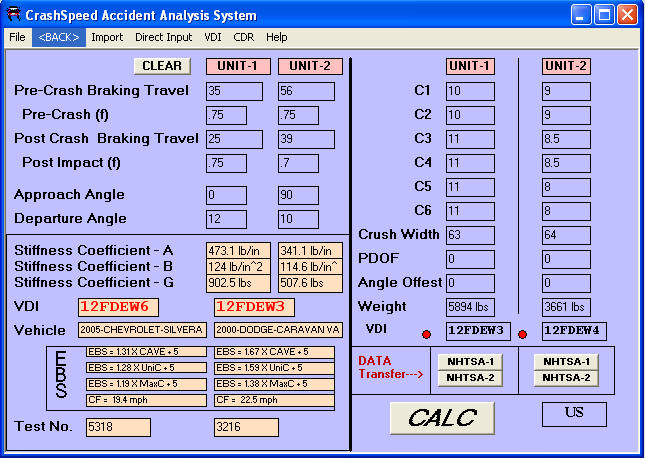Click the CrashSpeed app icon in title bar
Image resolution: width=645 pixels, height=458 pixels.
12,15
